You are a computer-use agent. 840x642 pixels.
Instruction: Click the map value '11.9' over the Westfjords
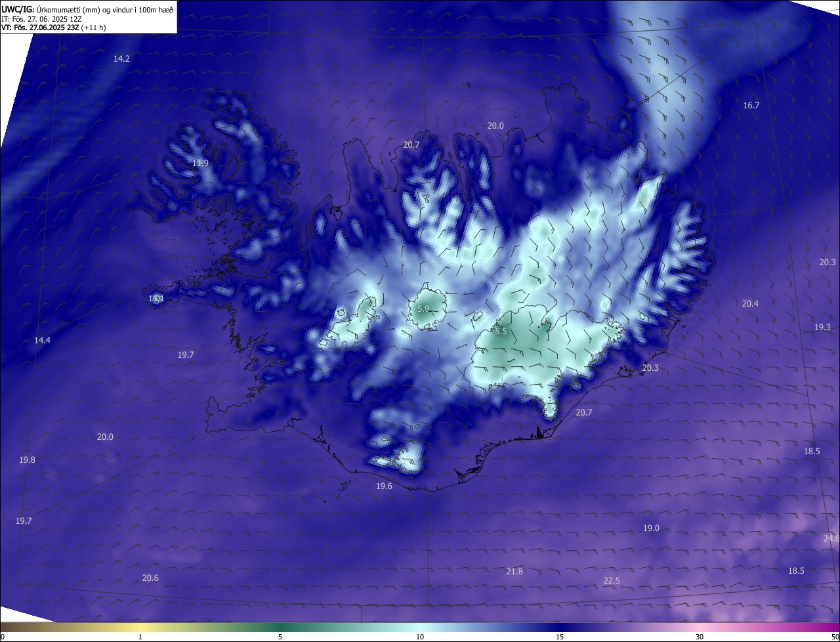200,163
